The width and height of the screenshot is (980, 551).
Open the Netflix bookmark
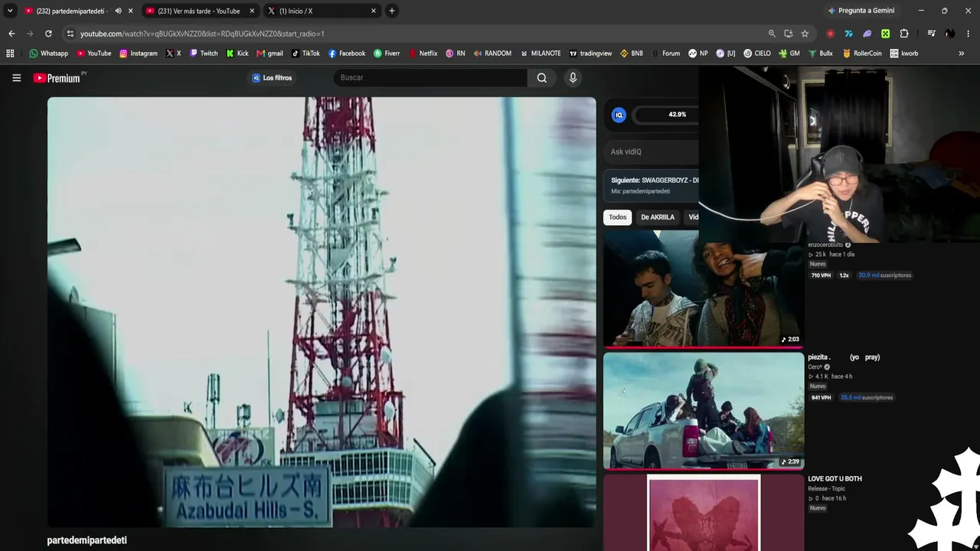[x=423, y=54]
